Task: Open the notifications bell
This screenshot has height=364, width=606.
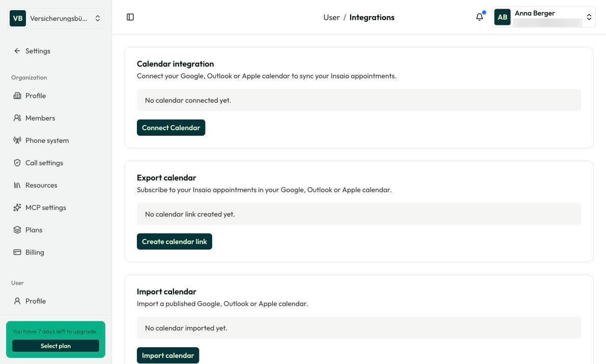Action: tap(480, 17)
